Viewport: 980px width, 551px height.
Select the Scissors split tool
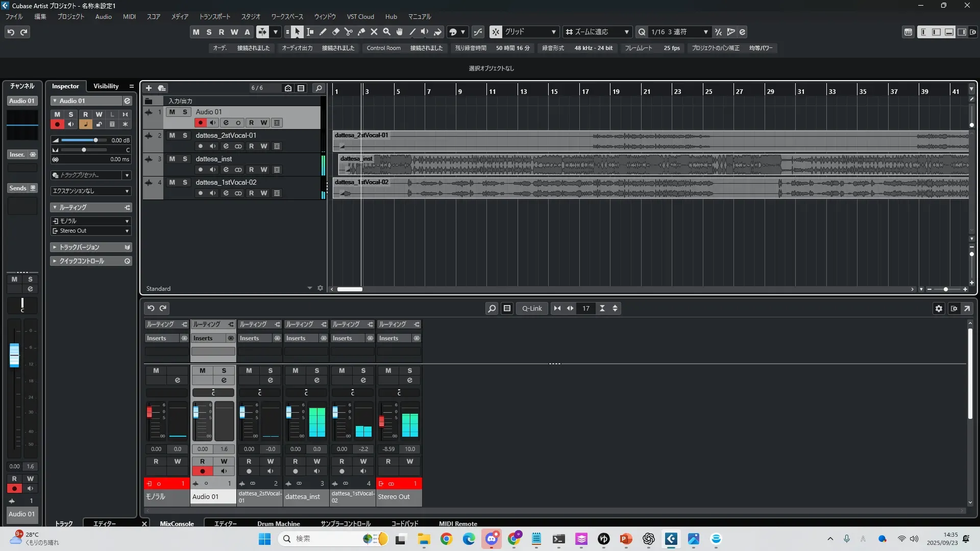tap(349, 32)
